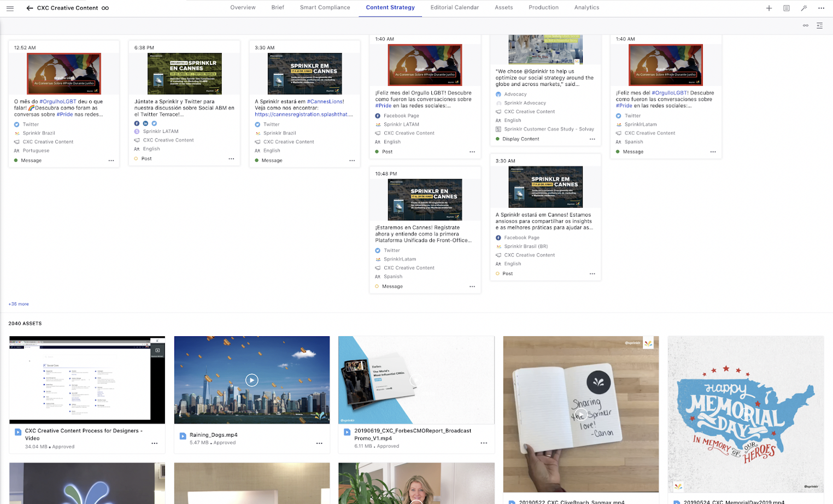The width and height of the screenshot is (833, 504).
Task: Follow the #OrgulhoLGBT hashtag link
Action: pyautogui.click(x=58, y=102)
